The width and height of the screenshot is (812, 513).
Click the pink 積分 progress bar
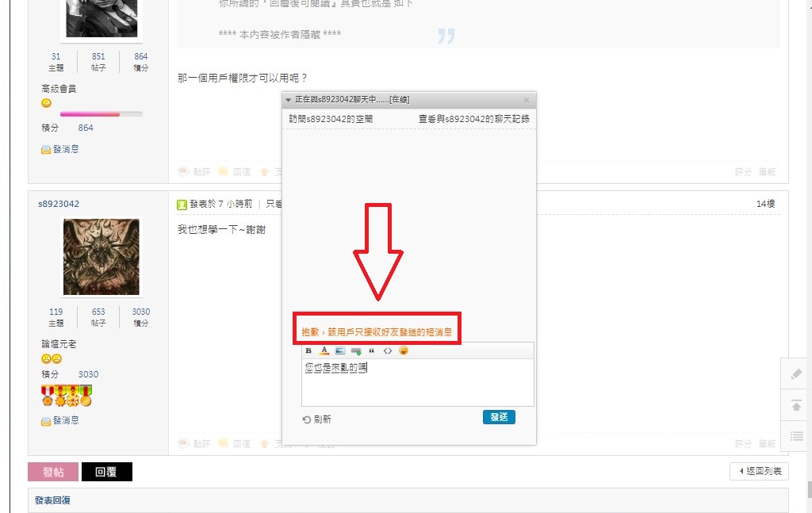[91, 113]
